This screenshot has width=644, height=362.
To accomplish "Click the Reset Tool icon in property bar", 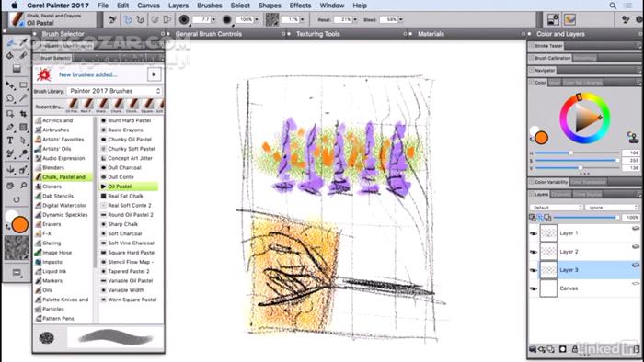I will point(112,19).
